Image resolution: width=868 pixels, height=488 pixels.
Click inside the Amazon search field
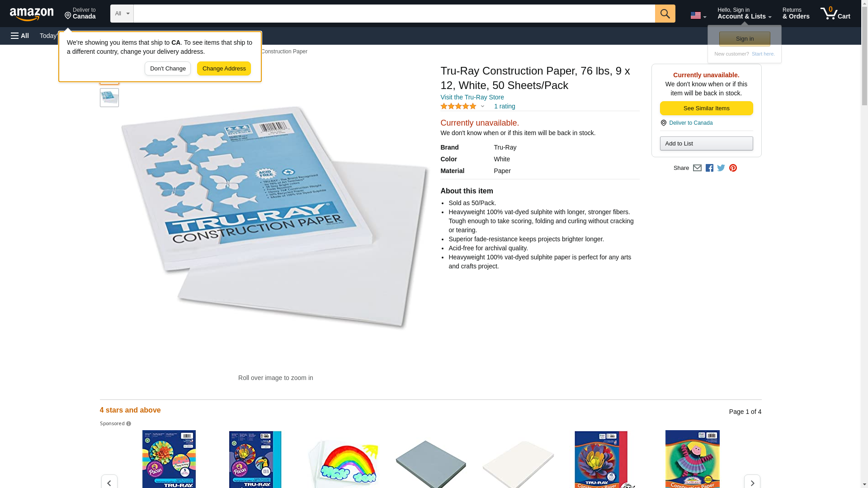(x=394, y=14)
